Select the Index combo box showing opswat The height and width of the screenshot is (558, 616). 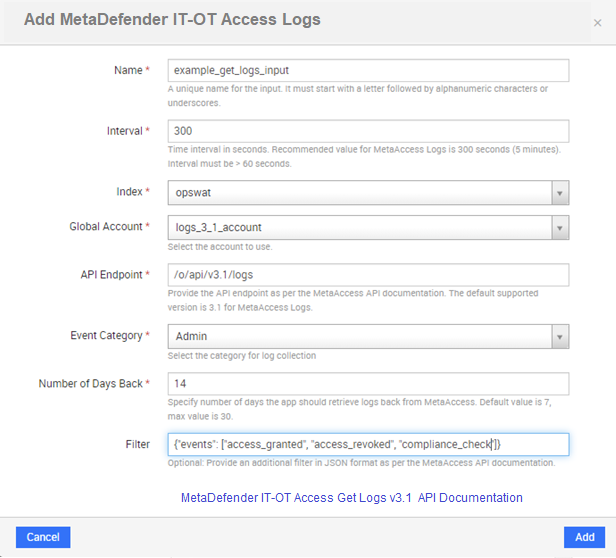click(368, 193)
